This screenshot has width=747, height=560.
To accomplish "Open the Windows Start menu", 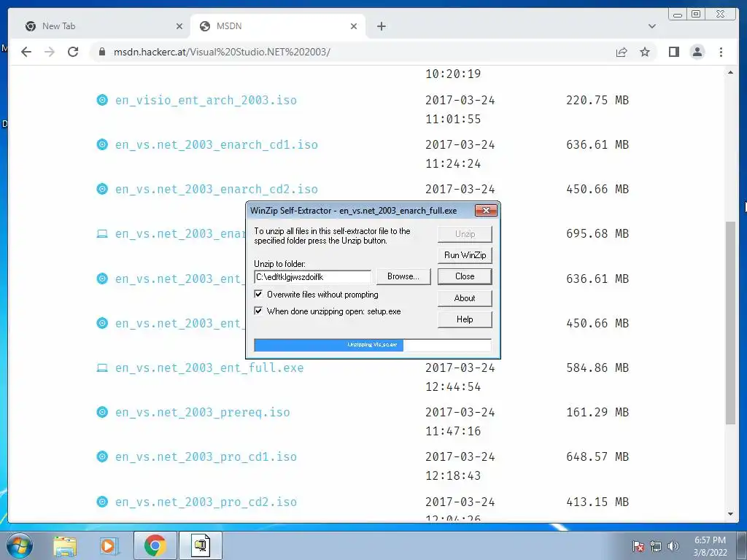I will (20, 545).
